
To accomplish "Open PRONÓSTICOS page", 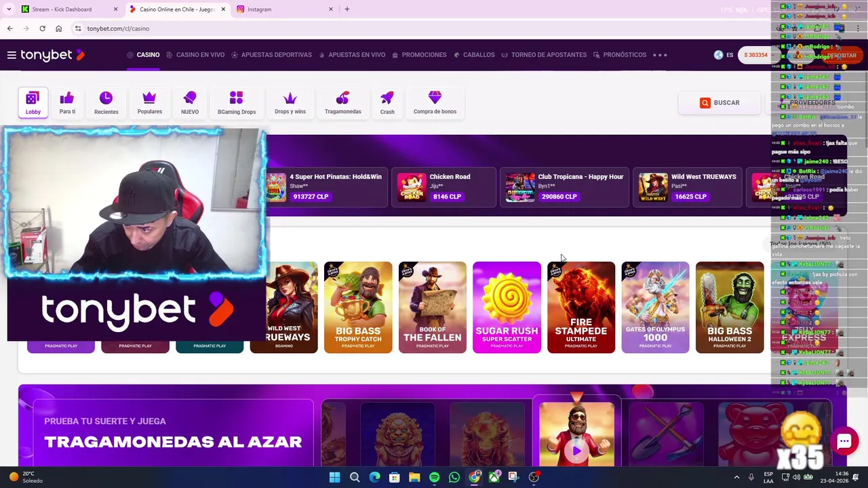I will (620, 55).
